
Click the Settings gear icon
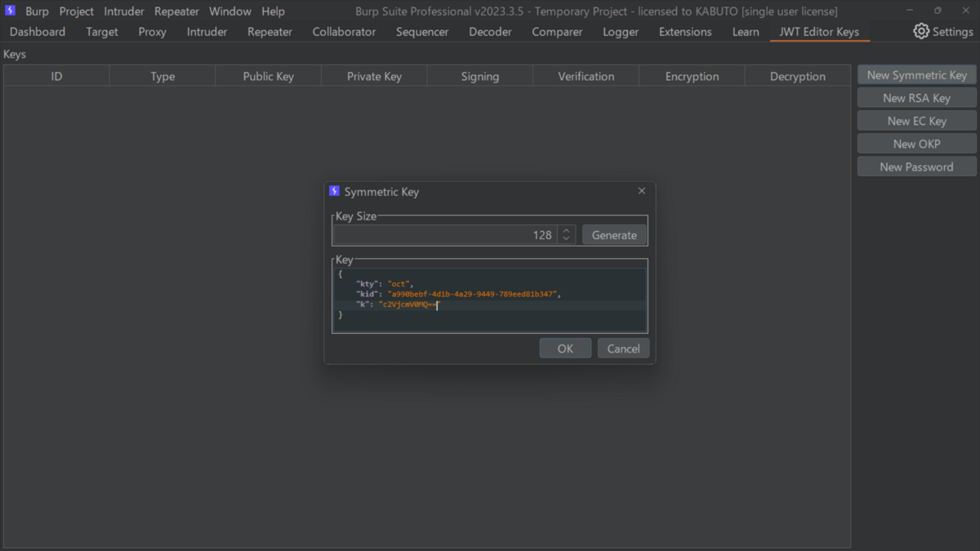point(921,31)
